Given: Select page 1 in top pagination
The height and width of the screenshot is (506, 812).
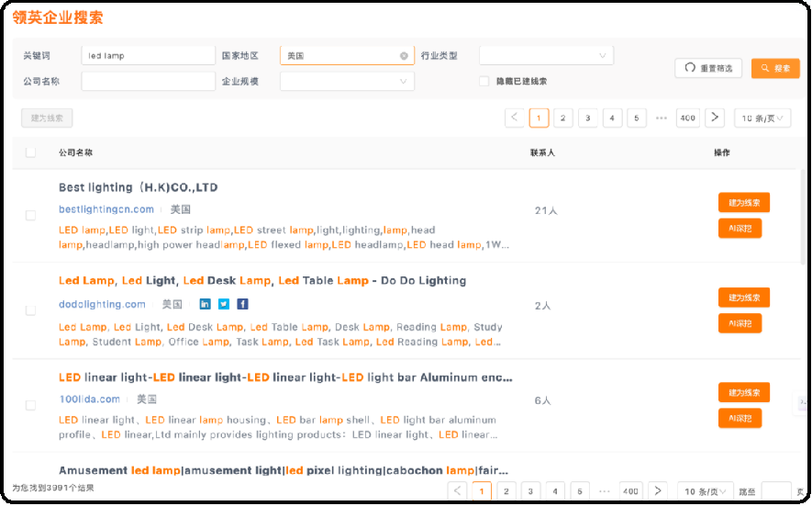Looking at the screenshot, I should (539, 118).
